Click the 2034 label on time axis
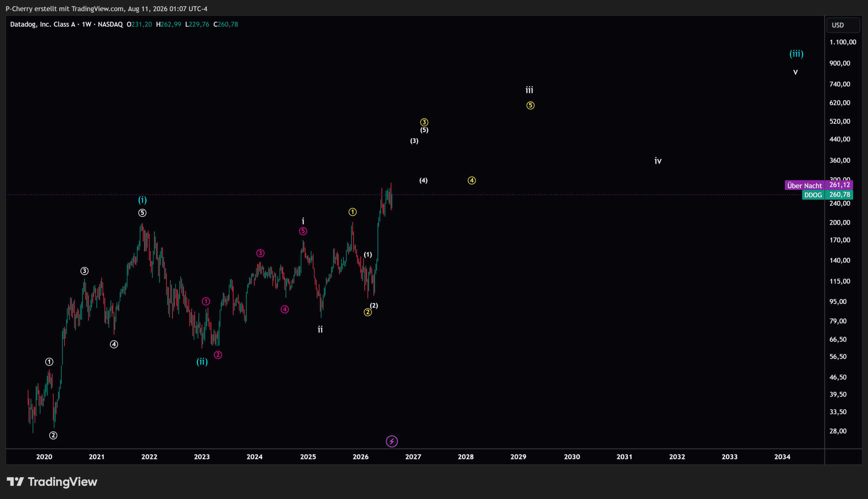 (x=782, y=457)
